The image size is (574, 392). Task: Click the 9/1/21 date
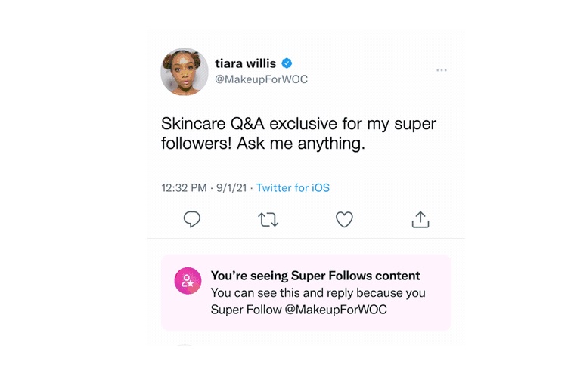click(232, 187)
